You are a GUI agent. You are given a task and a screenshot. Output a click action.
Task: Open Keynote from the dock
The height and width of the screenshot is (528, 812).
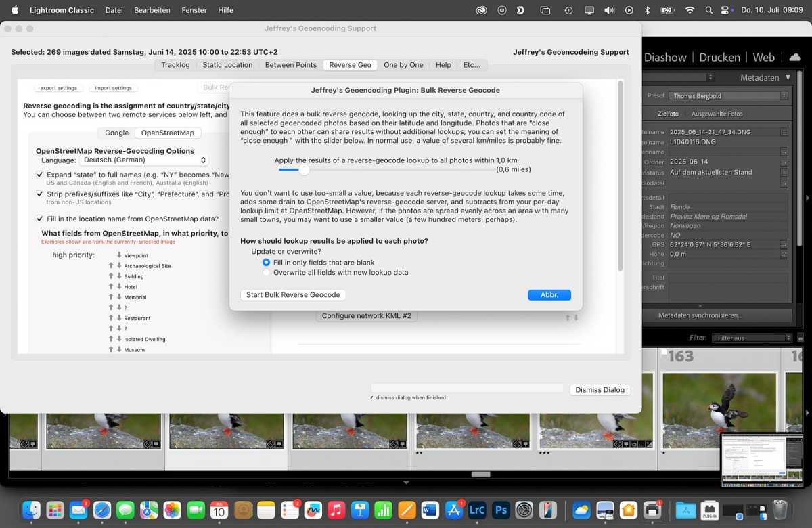pos(360,510)
